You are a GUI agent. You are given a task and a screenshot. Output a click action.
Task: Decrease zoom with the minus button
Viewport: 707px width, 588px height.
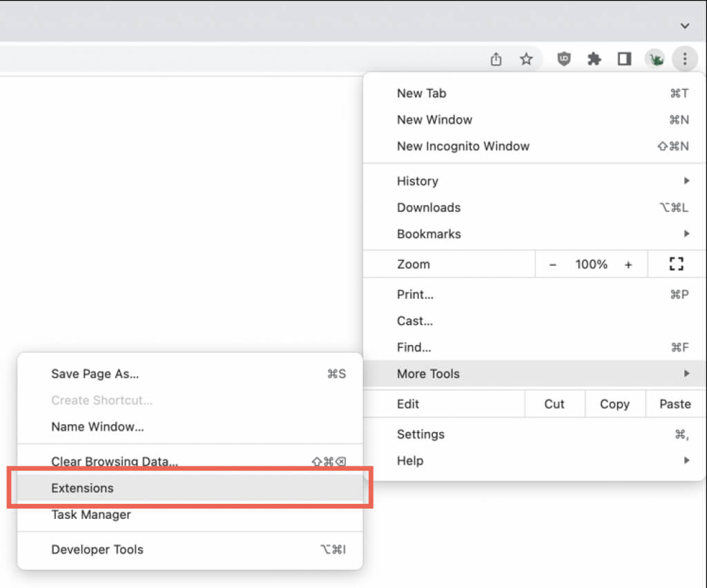click(x=552, y=264)
